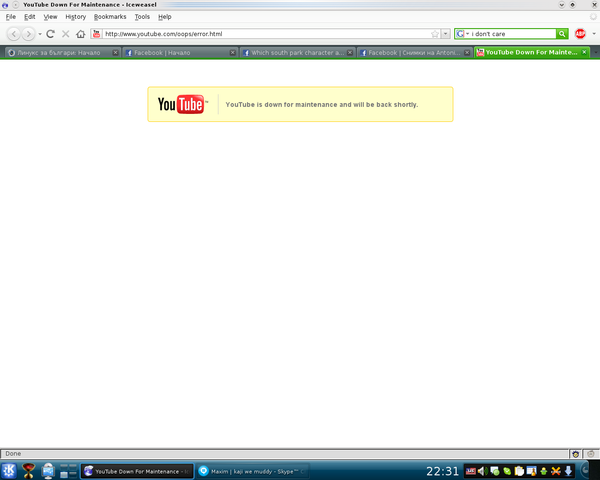
Task: Go back with the Back arrow button
Action: pyautogui.click(x=14, y=34)
